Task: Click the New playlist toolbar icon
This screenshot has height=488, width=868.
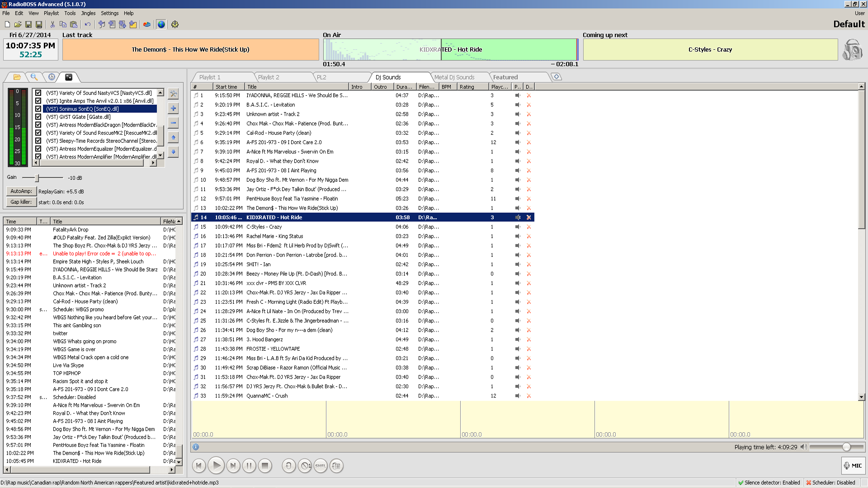Action: coord(7,24)
